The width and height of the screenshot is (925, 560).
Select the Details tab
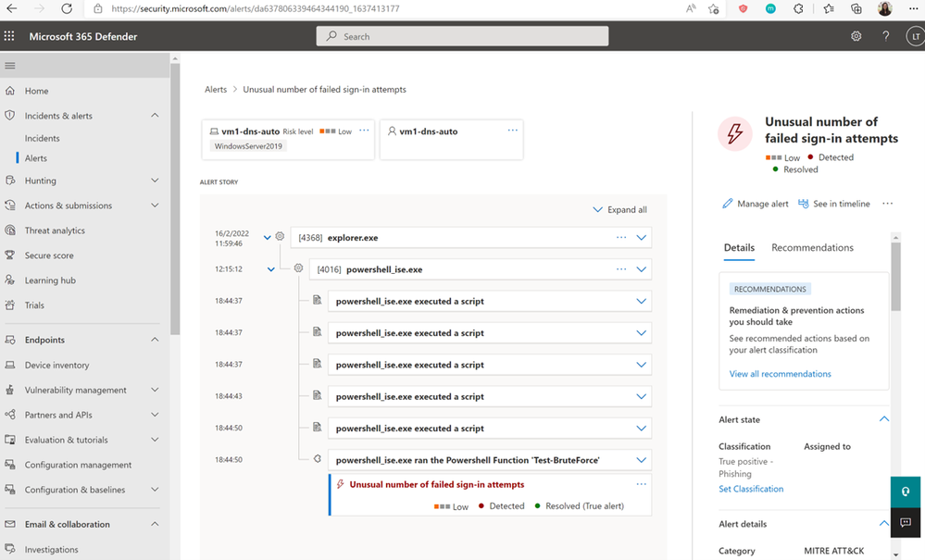coord(739,247)
